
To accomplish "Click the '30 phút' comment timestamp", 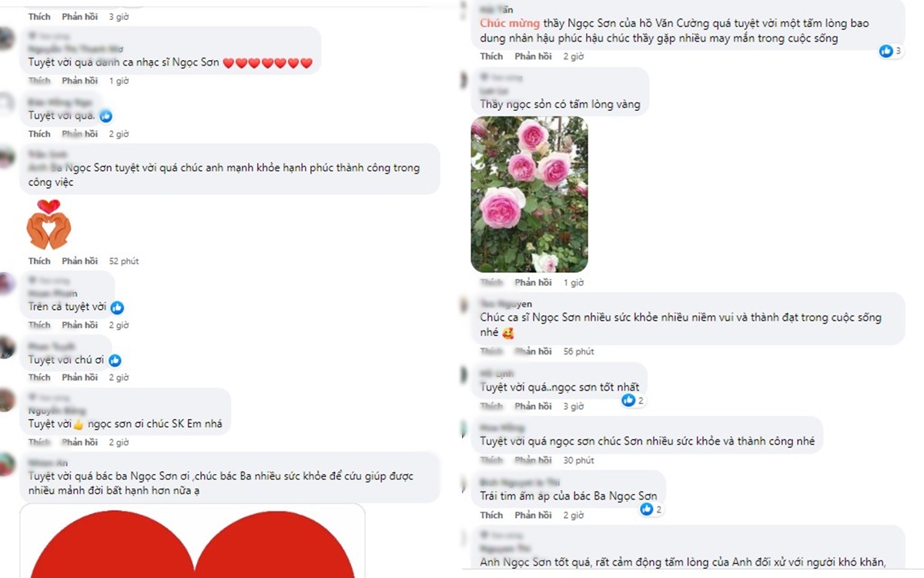I will click(578, 460).
